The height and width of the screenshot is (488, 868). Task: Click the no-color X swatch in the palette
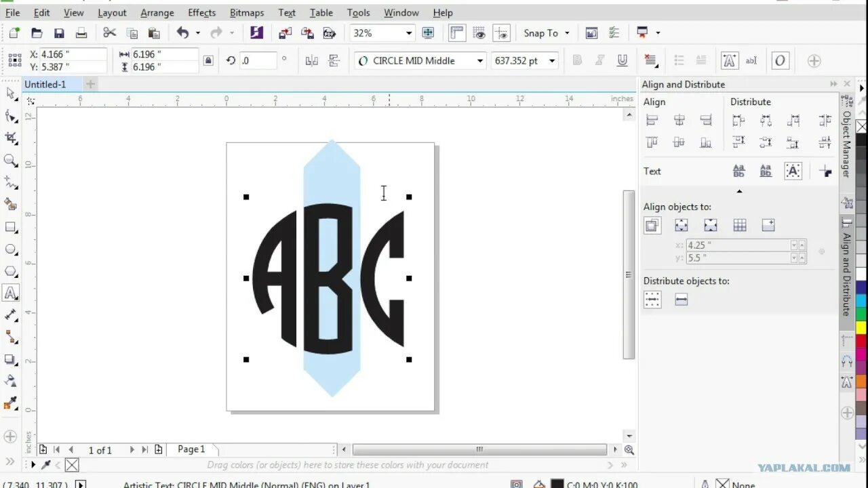click(x=861, y=127)
